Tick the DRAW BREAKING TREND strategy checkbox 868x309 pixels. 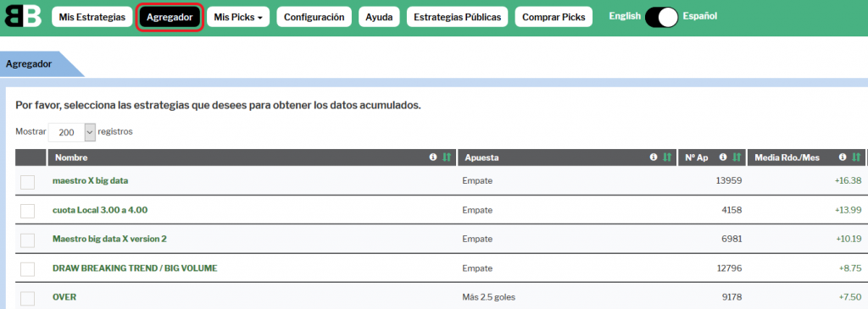tap(28, 268)
